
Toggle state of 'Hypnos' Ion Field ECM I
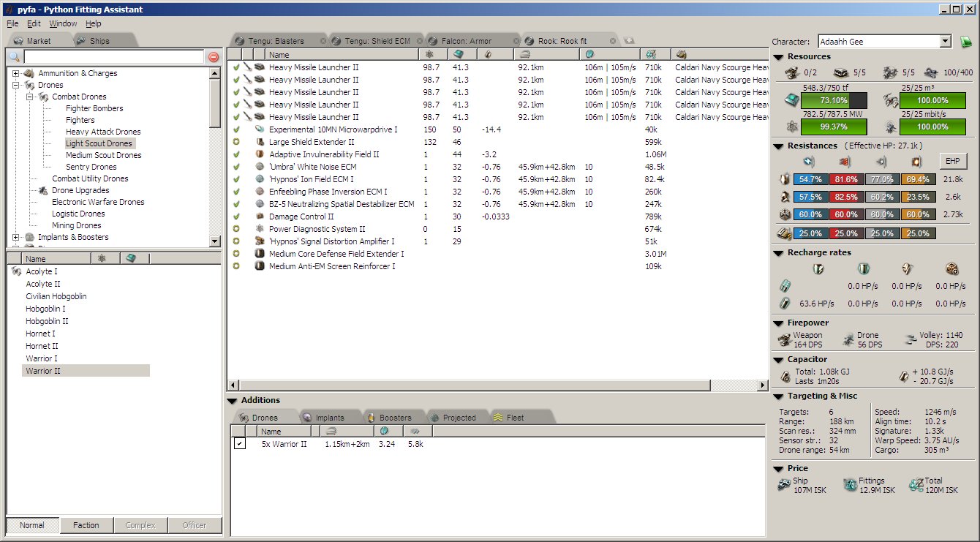(236, 179)
